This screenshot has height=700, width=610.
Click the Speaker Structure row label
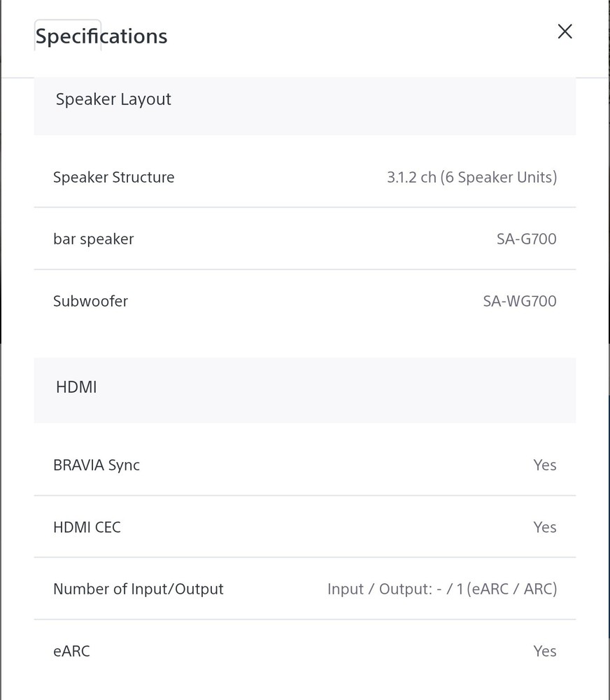114,177
